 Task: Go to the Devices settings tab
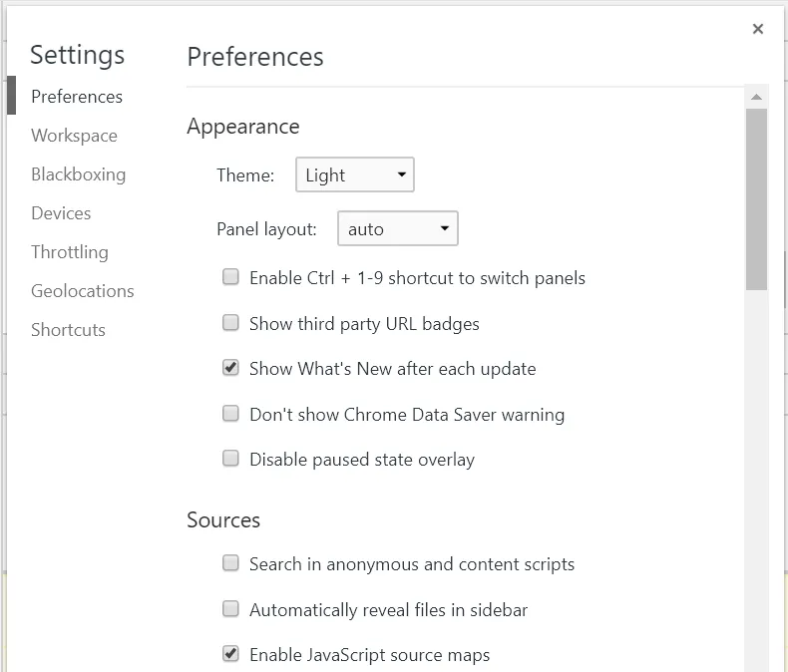(x=61, y=213)
